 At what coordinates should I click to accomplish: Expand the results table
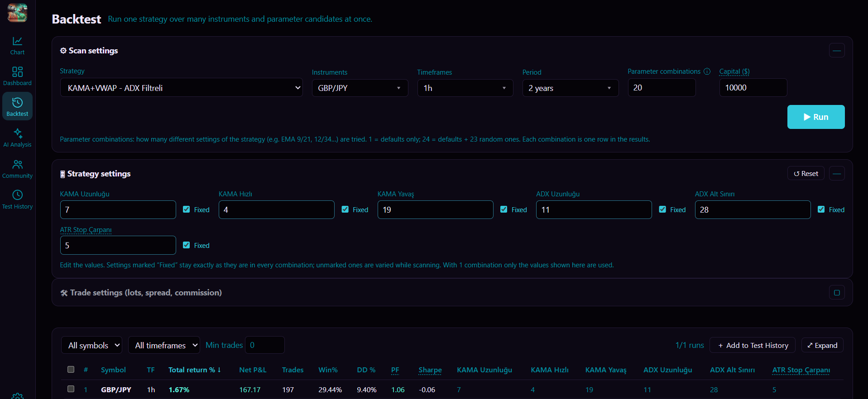pos(822,345)
